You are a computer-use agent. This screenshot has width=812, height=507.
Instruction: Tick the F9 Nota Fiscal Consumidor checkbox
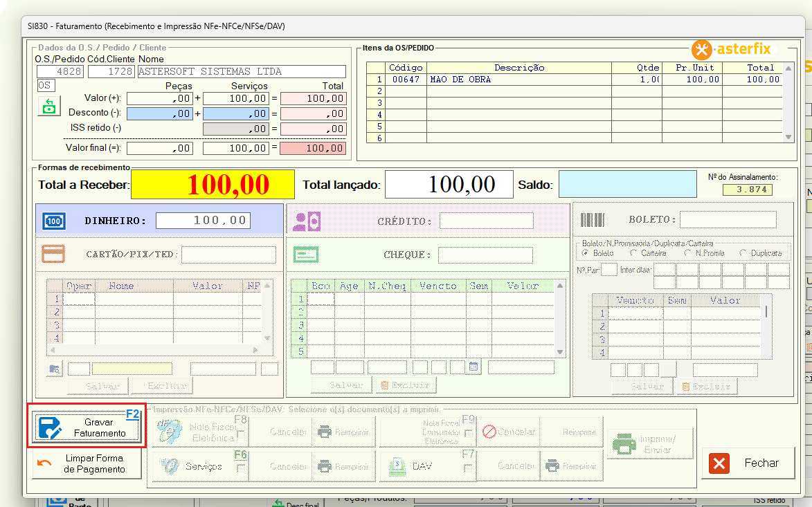(x=469, y=433)
